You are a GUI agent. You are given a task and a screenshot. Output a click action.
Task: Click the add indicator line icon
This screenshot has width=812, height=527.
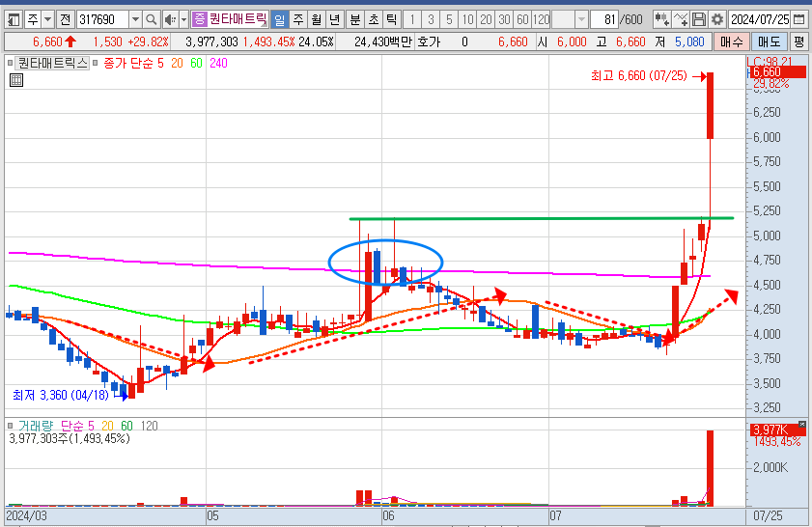pos(681,19)
